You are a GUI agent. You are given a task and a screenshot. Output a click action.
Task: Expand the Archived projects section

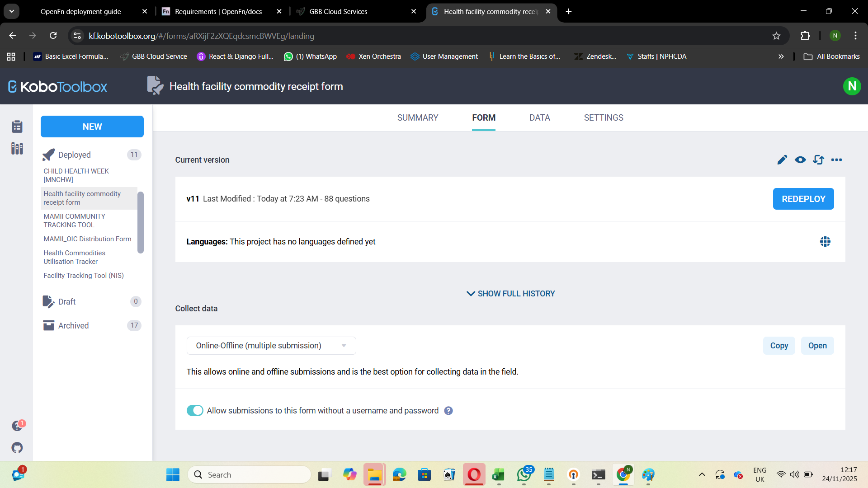73,325
